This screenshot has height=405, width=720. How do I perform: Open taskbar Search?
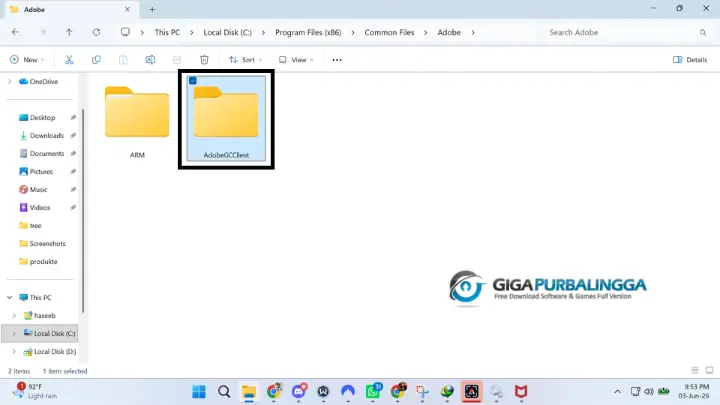coord(224,392)
